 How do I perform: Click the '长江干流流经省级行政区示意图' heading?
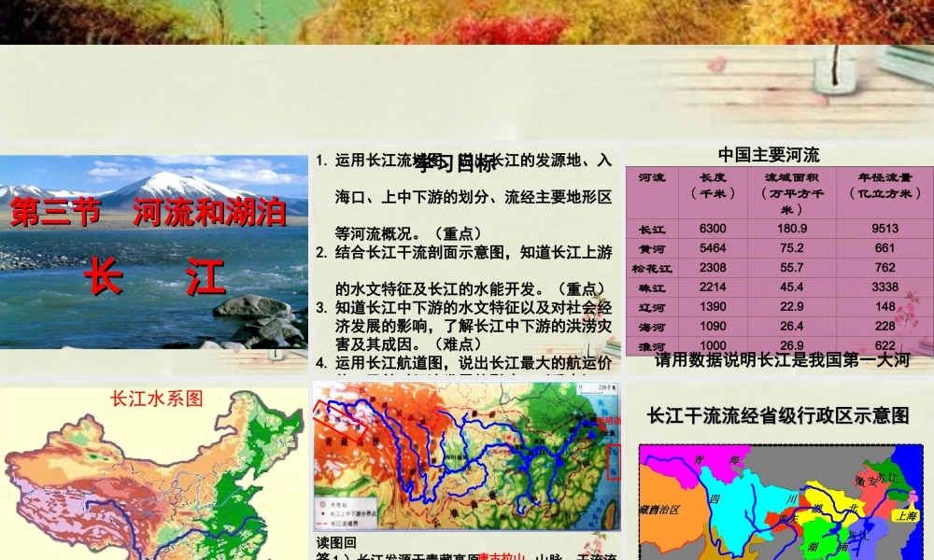[x=778, y=415]
